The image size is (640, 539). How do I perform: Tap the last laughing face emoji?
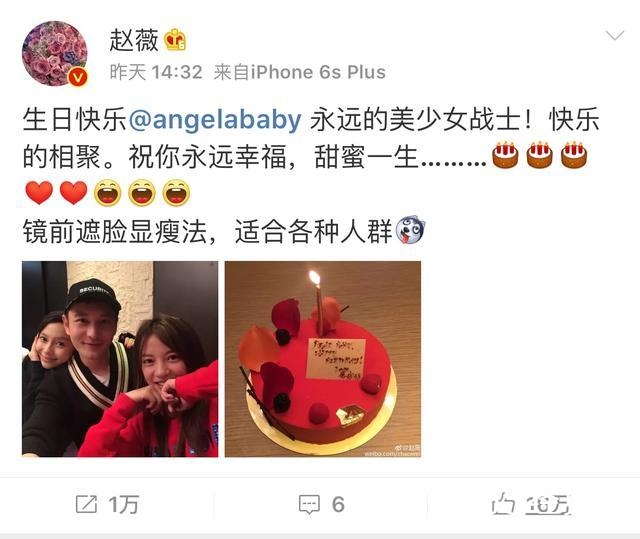coord(176,193)
